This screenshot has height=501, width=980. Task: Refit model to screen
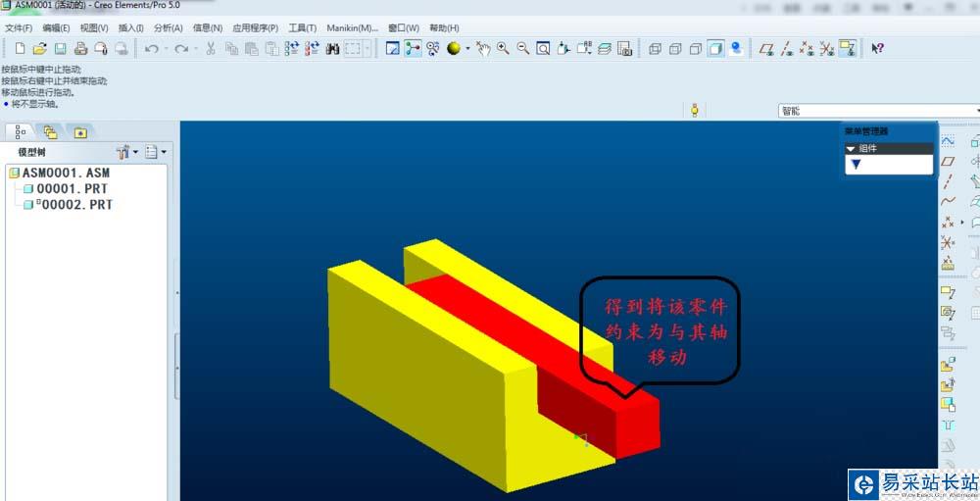(x=543, y=48)
